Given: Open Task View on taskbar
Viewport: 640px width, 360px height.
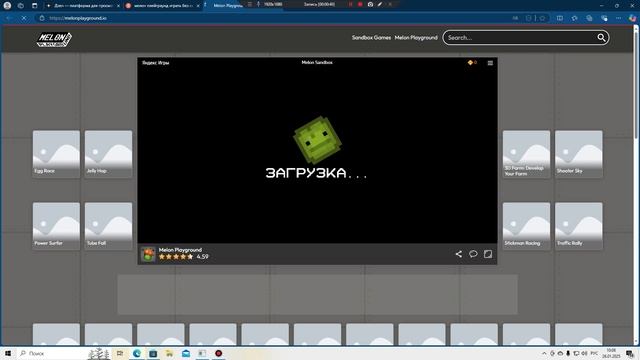Looking at the screenshot, I should [x=120, y=353].
